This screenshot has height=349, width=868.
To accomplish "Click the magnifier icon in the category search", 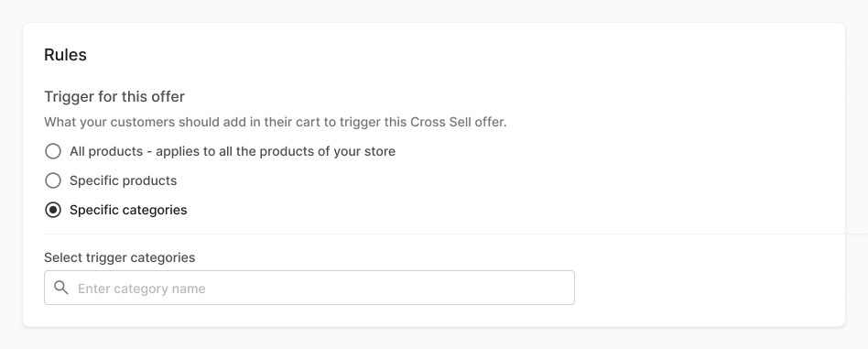I will (61, 288).
